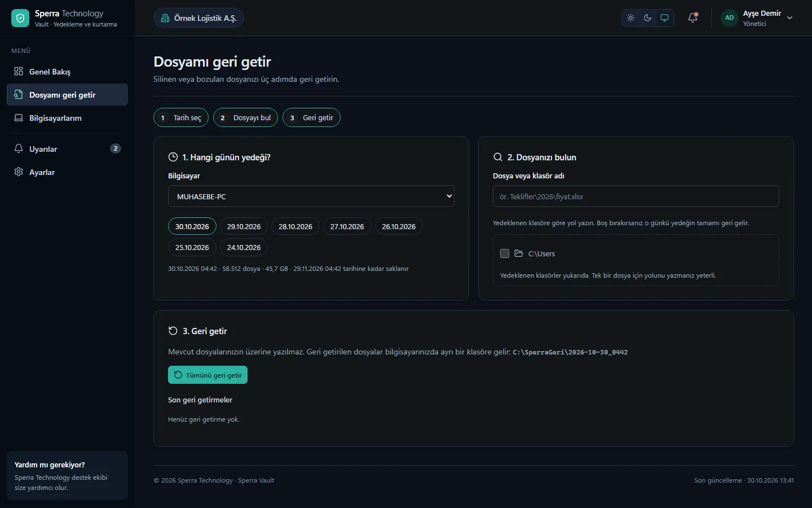
Task: Jump to step 2 Dosyayı bul
Action: pyautogui.click(x=245, y=117)
